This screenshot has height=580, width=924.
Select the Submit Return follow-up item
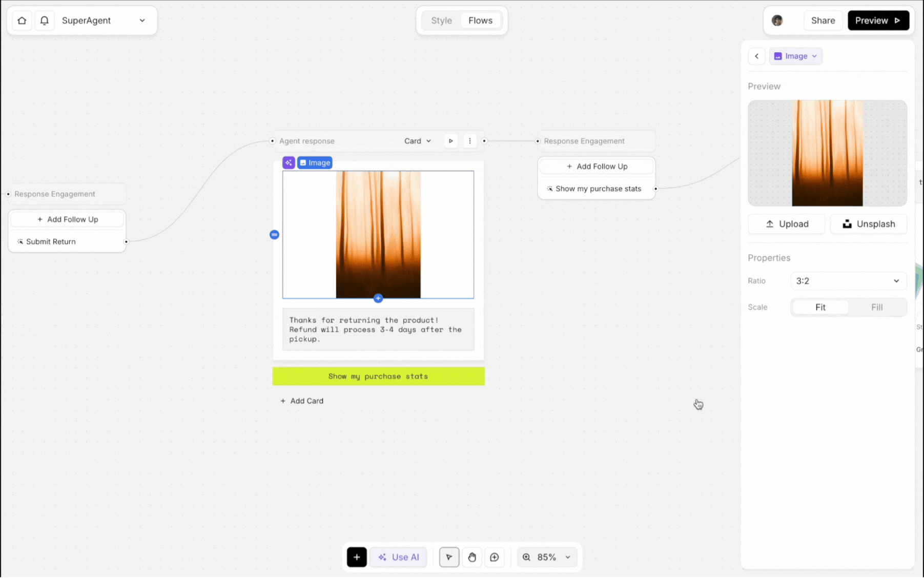pyautogui.click(x=67, y=242)
